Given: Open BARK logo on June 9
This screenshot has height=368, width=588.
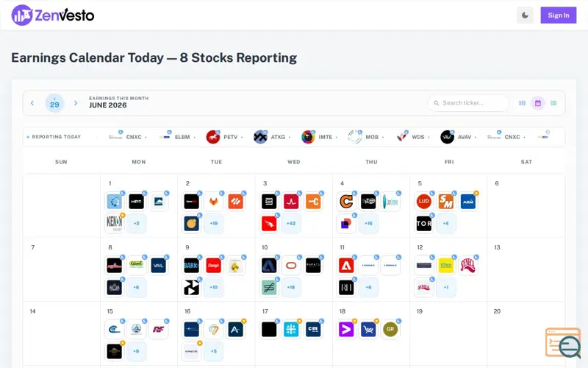Looking at the screenshot, I should click(191, 266).
